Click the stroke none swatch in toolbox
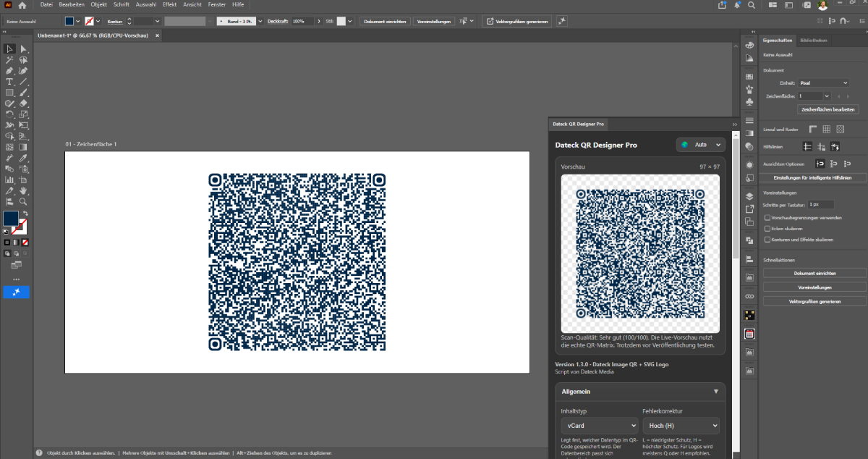 (20, 226)
